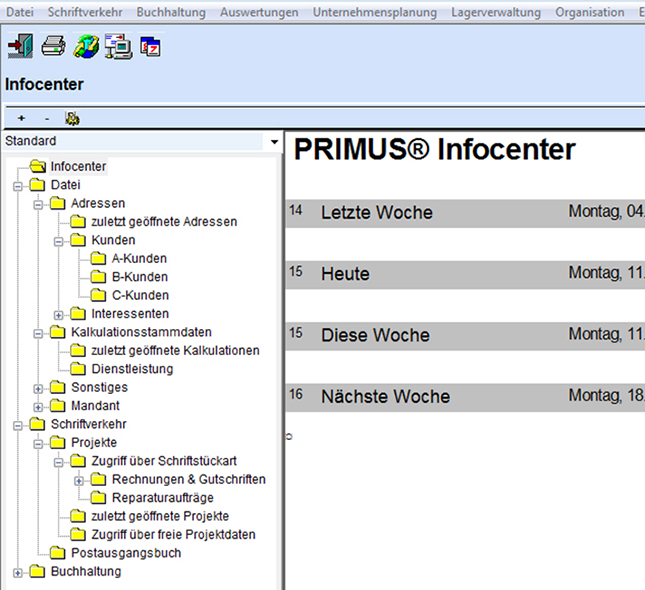Open the globe internet icon
The image size is (645, 590).
[x=86, y=46]
